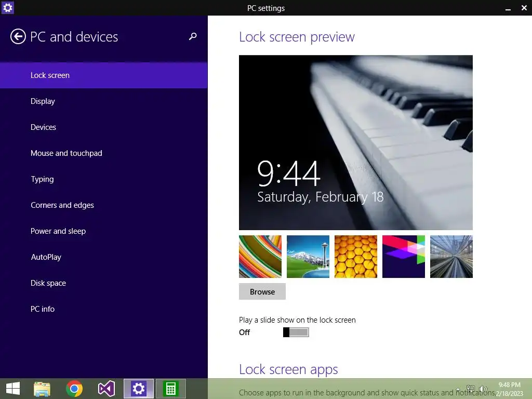Switch to PC settings taskbar icon
The width and height of the screenshot is (532, 399).
138,389
